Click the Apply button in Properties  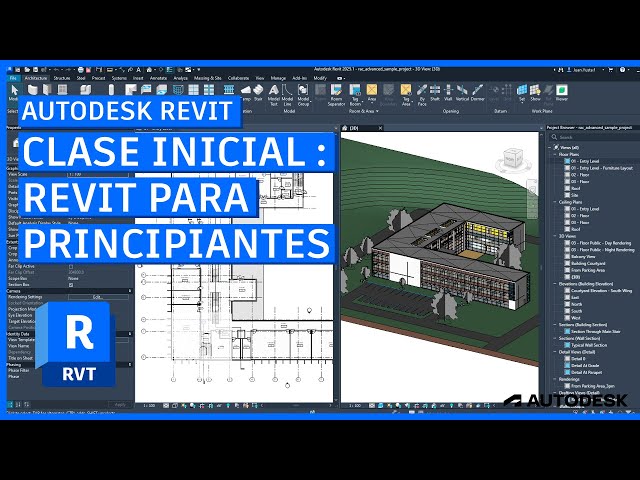click(120, 404)
